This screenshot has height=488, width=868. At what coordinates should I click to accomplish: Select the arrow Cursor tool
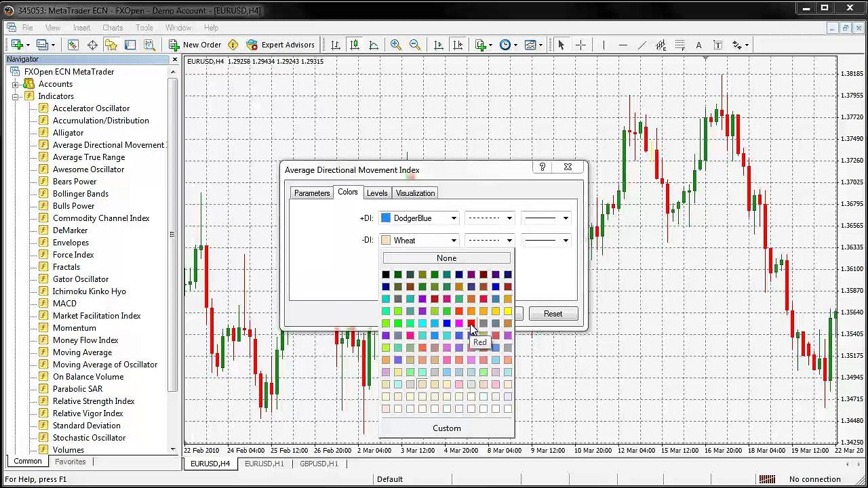tap(561, 45)
